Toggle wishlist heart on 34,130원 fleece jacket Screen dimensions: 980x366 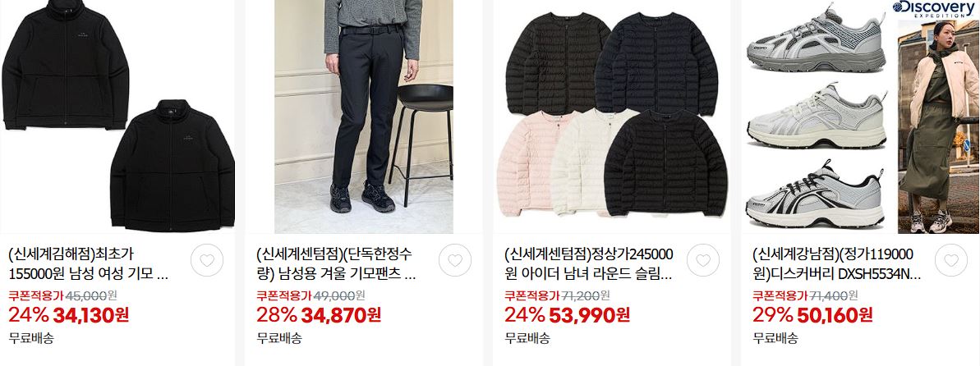(207, 260)
